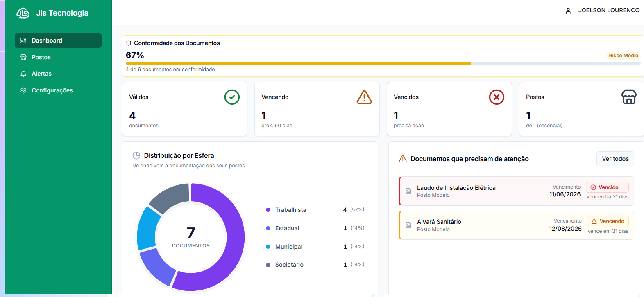Click the green checkmark icon on Válidos card
The image size is (644, 297).
click(232, 97)
